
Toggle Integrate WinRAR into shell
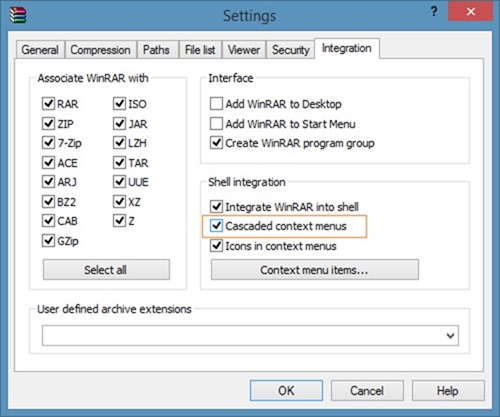(216, 207)
